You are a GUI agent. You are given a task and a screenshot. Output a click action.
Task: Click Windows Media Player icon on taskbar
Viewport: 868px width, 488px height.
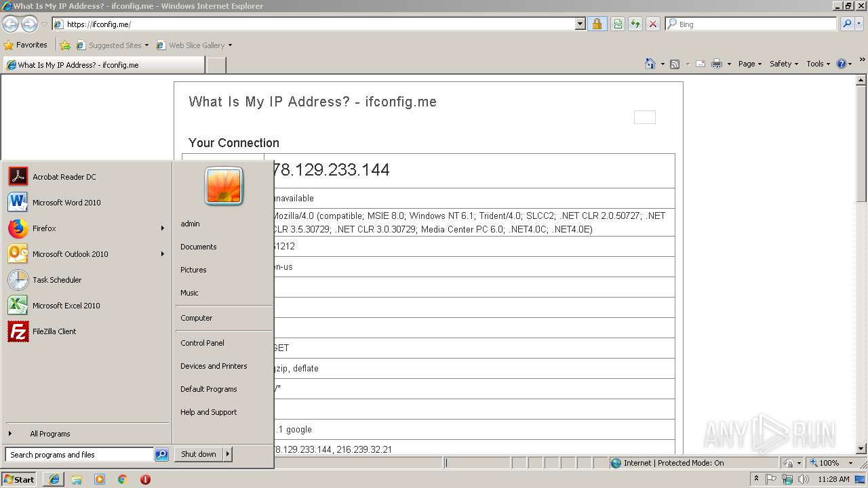(x=100, y=479)
